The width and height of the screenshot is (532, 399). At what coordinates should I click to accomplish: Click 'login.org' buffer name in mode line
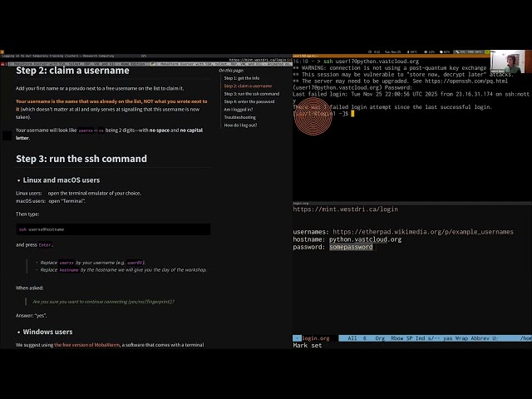316,338
